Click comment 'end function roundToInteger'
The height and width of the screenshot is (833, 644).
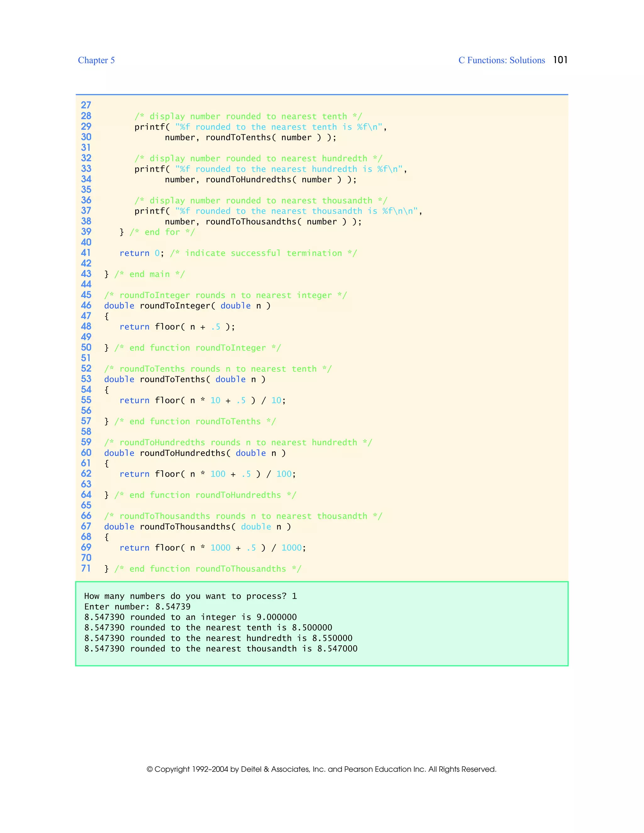pos(197,348)
